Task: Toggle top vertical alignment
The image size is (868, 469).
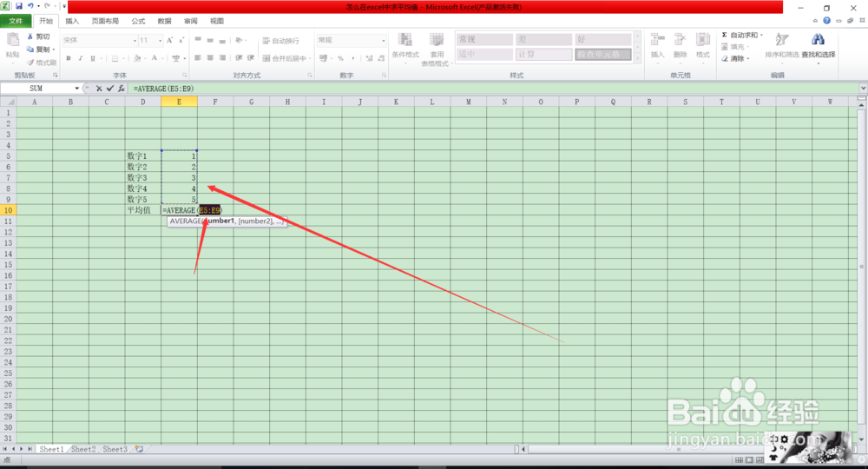Action: pyautogui.click(x=198, y=40)
